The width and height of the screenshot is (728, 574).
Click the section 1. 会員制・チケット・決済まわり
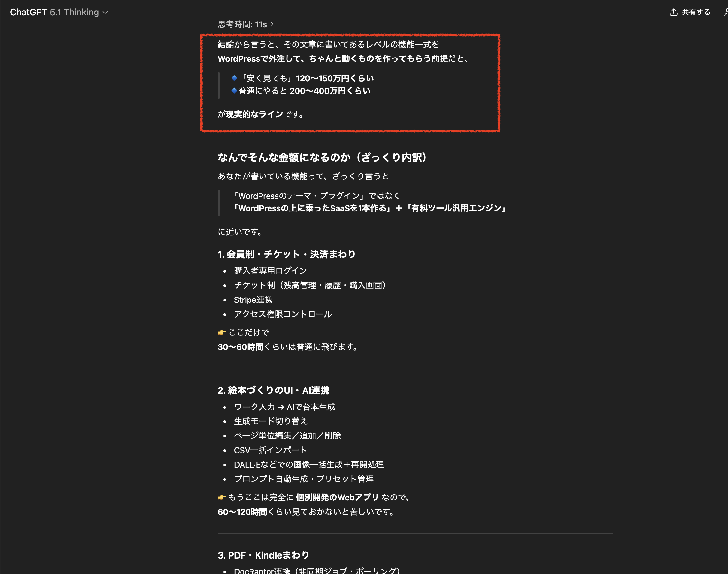[287, 255]
